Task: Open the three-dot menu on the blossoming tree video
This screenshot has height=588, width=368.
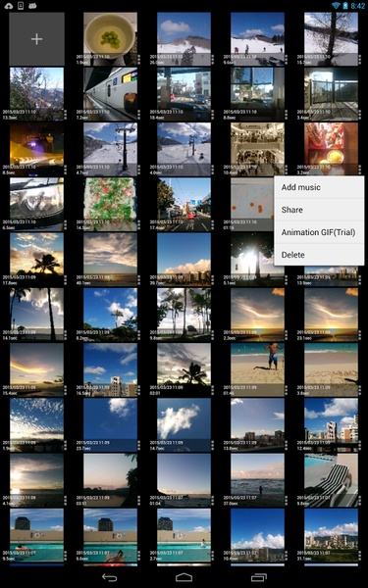Action: coord(65,115)
